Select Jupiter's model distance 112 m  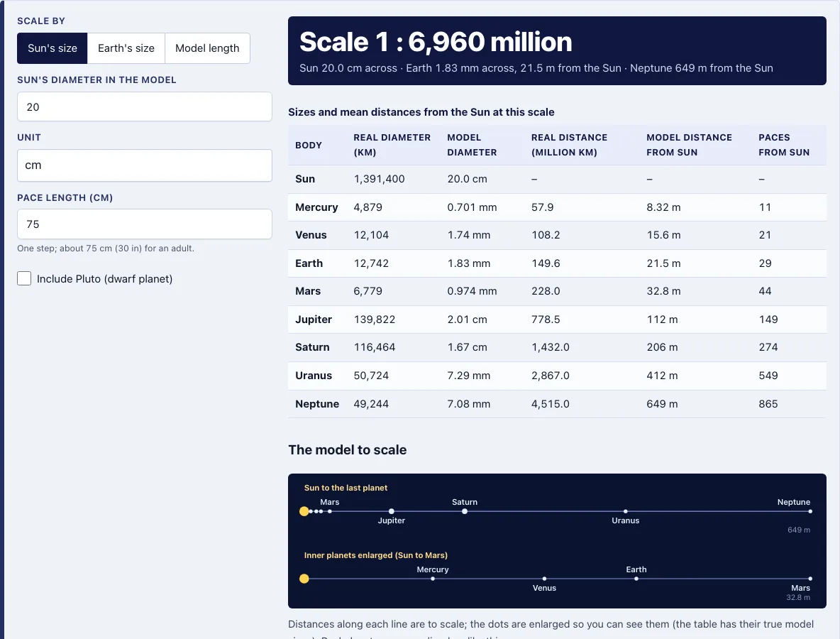coord(662,319)
